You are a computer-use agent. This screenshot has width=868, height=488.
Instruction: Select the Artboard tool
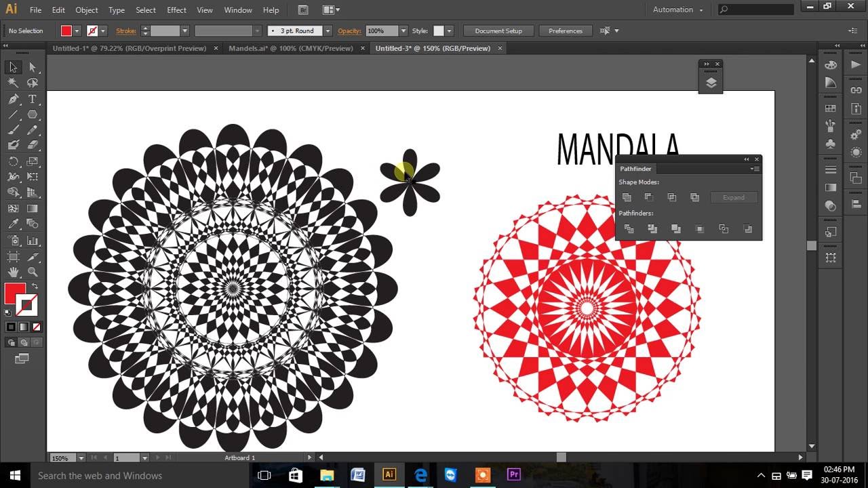[x=13, y=256]
